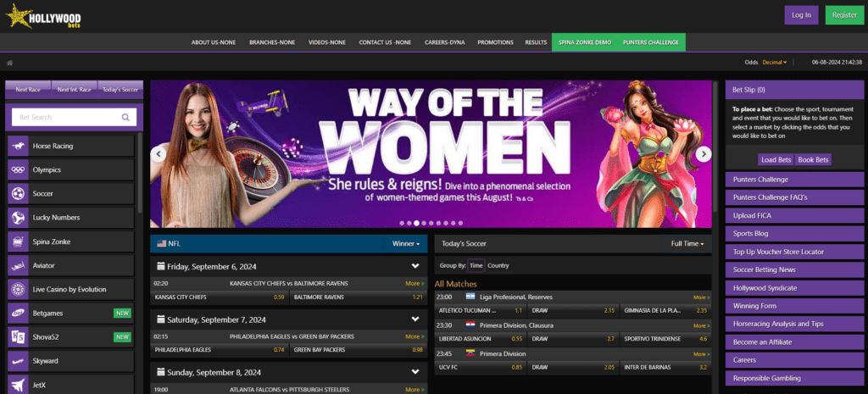Open the NFL Winner market dropdown
The image size is (868, 394).
tap(406, 243)
